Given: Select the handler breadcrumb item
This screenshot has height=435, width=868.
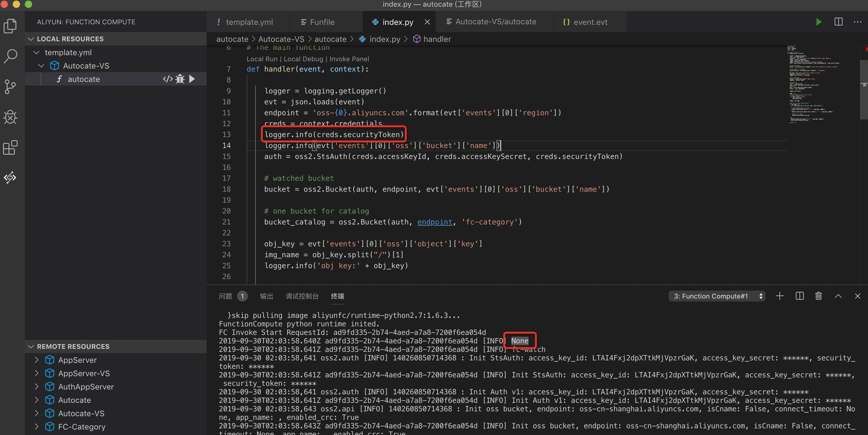Looking at the screenshot, I should point(437,39).
